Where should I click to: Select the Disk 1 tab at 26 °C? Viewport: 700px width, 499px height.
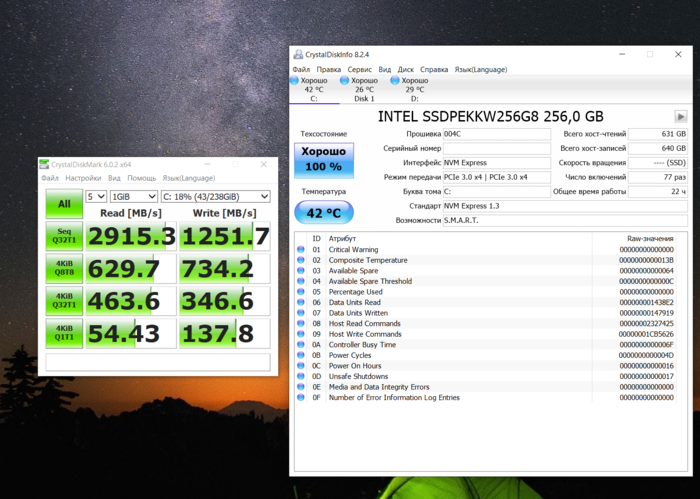pos(364,90)
